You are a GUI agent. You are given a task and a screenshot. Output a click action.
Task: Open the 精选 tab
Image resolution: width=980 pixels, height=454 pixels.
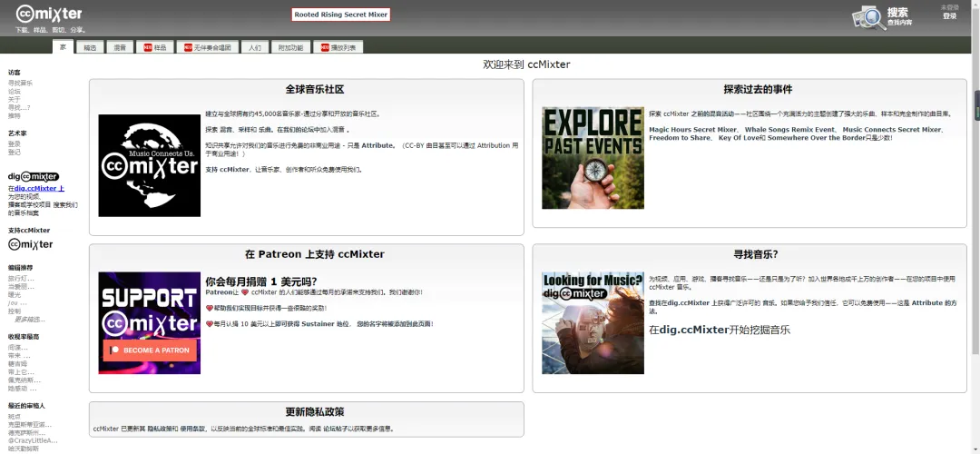90,47
